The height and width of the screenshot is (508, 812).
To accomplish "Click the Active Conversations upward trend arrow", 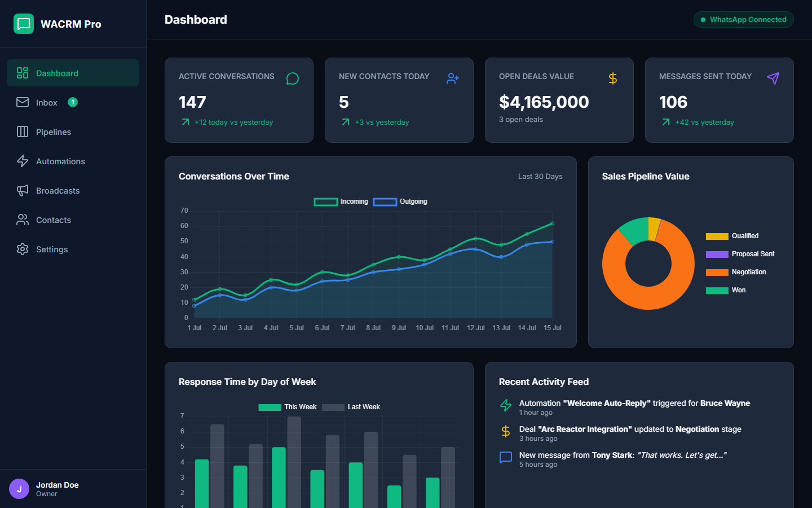I will (x=186, y=122).
